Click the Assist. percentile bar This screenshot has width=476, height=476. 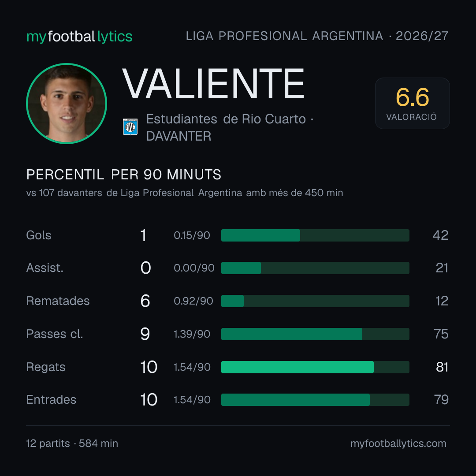[x=315, y=268]
